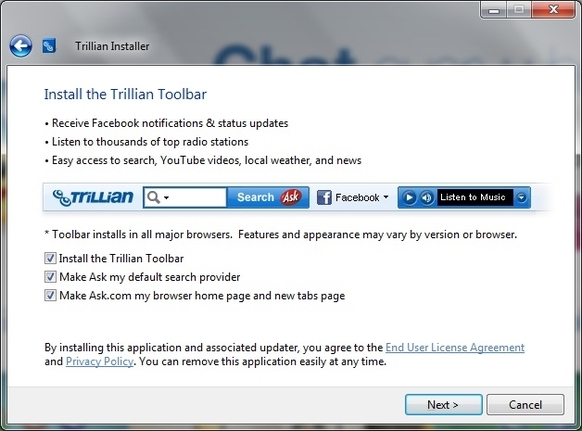Click the play button in music player
The width and height of the screenshot is (582, 431).
409,197
